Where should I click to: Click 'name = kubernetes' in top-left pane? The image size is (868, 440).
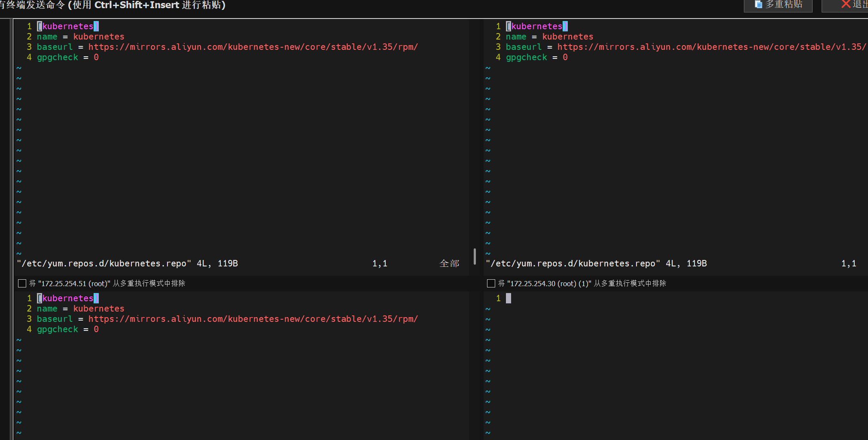tap(80, 37)
